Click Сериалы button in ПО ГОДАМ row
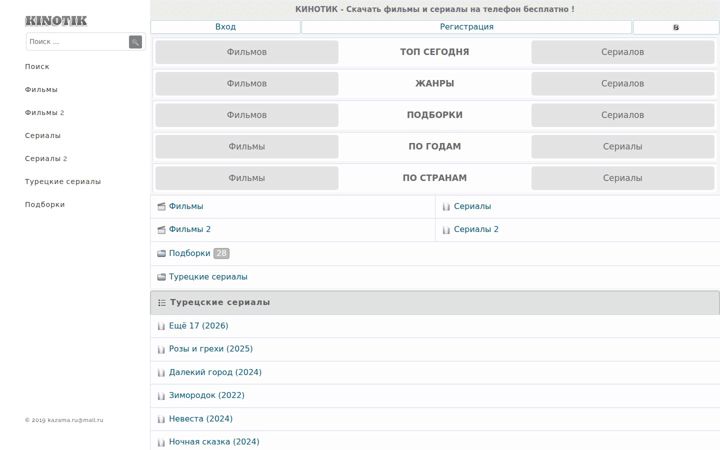Screen dimensions: 720x450 pos(623,146)
